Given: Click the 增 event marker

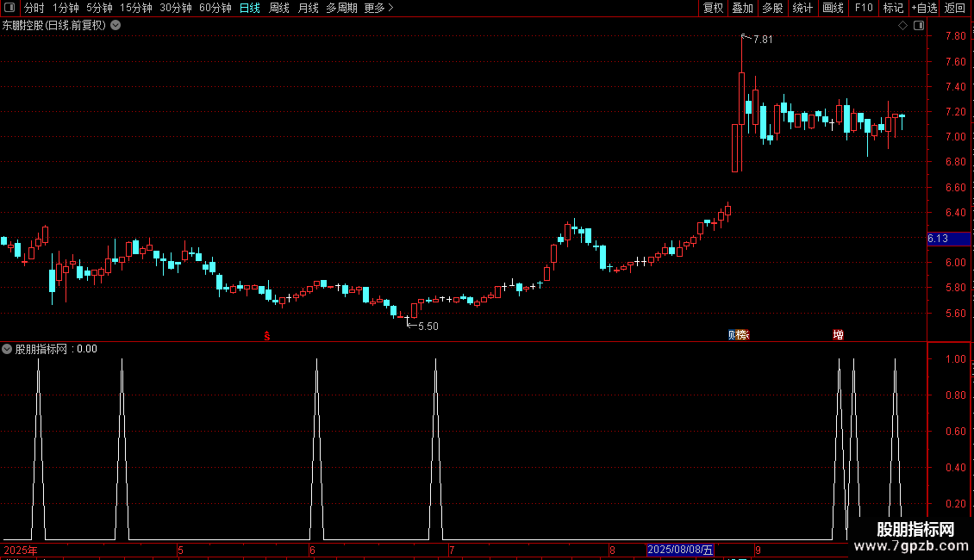Looking at the screenshot, I should point(838,335).
